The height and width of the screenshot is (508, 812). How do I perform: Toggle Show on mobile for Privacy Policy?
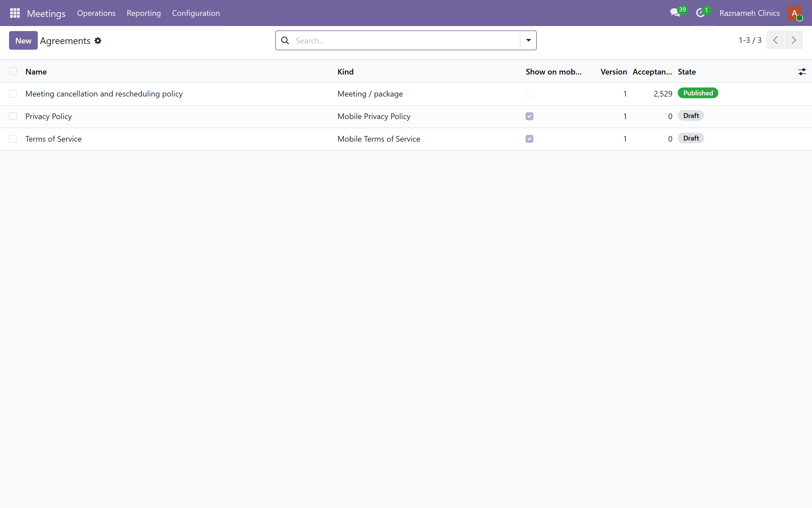529,116
